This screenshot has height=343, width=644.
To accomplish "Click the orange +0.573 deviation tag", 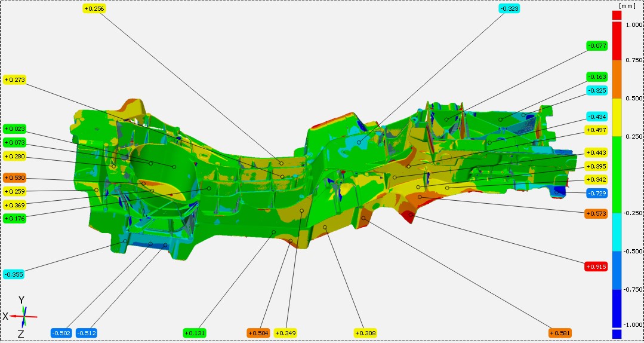I will coord(596,213).
